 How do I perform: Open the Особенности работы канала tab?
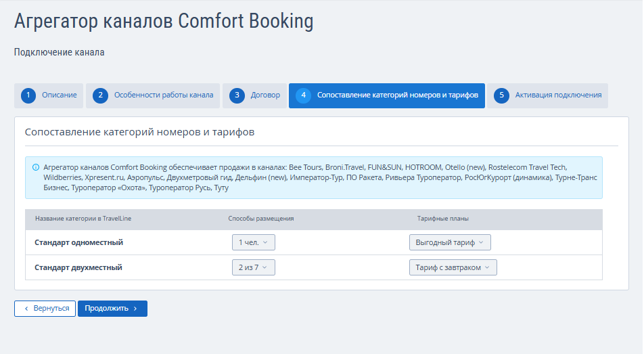pyautogui.click(x=163, y=95)
